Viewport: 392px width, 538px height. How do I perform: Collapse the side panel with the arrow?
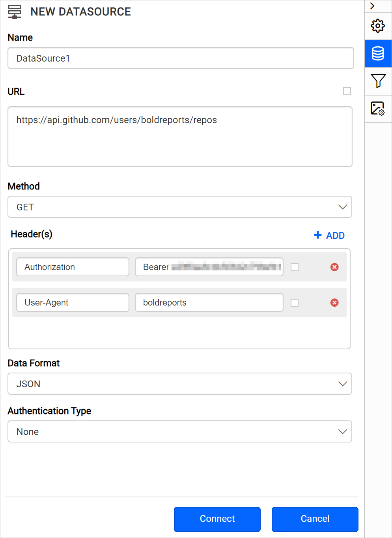tap(372, 6)
